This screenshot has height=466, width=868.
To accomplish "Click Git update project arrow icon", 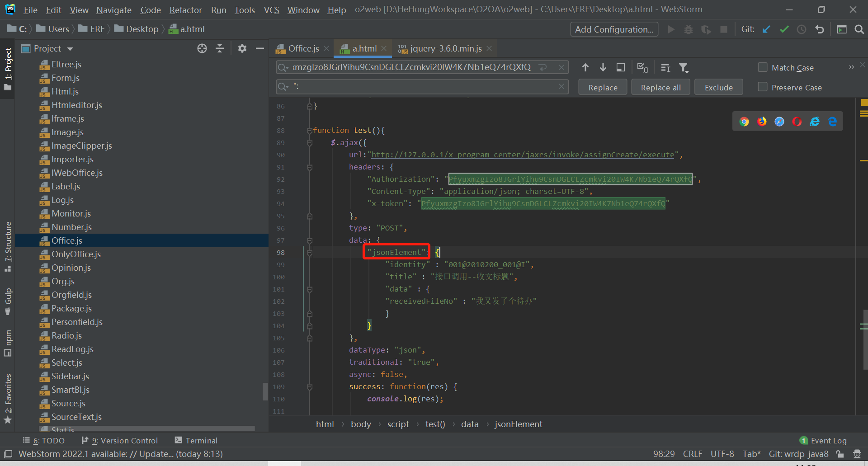I will tap(766, 29).
